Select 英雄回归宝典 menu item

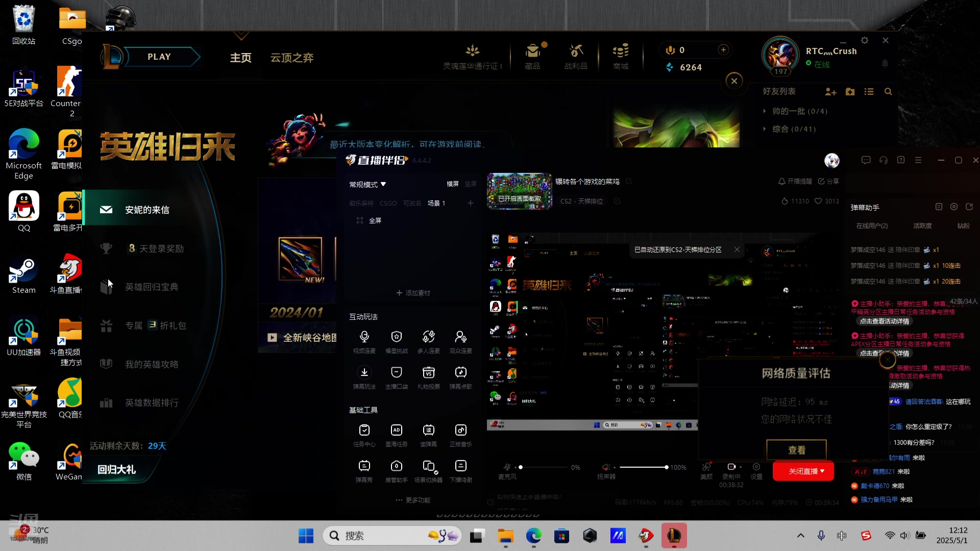coord(152,287)
